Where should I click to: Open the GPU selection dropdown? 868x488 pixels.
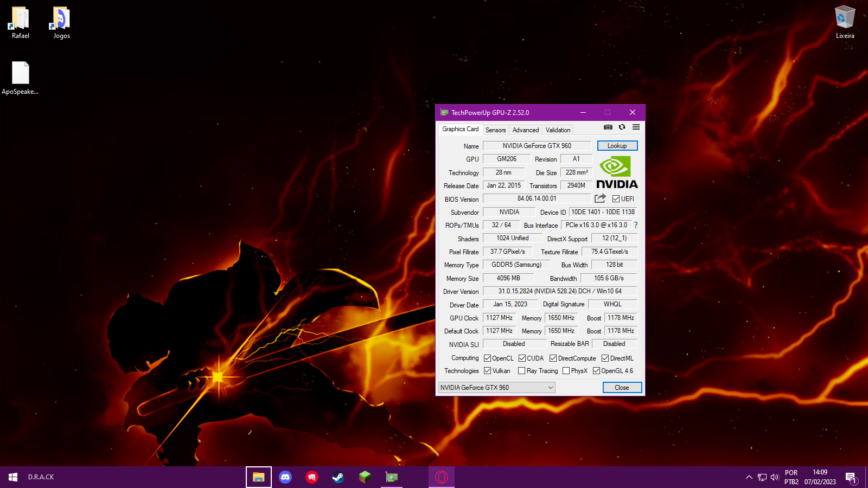[x=496, y=388]
